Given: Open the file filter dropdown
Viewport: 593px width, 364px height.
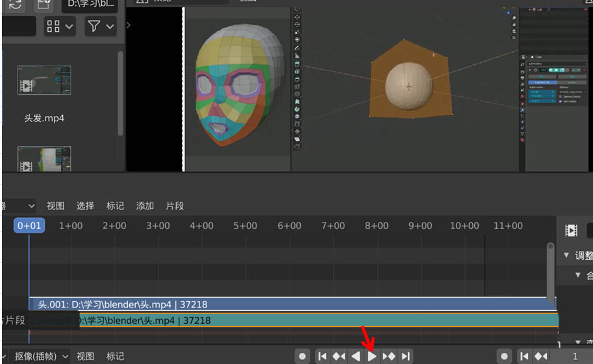Looking at the screenshot, I should click(x=101, y=27).
